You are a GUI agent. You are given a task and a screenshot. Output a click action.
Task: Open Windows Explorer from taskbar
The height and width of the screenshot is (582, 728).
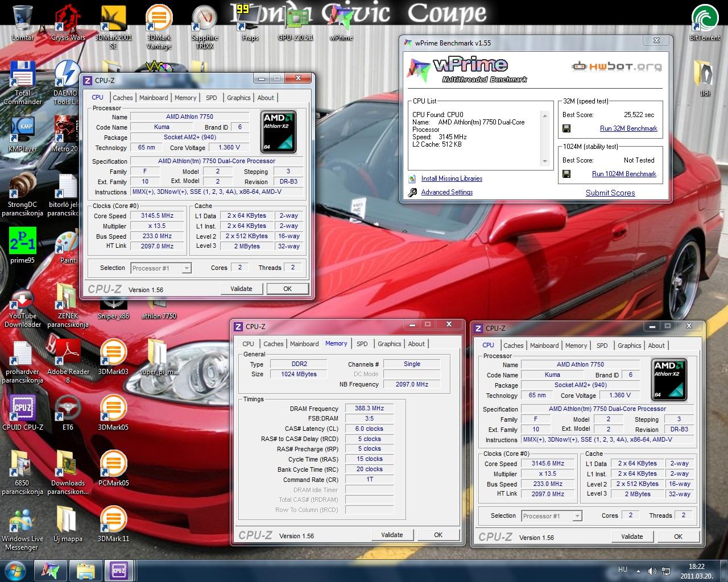[85, 570]
